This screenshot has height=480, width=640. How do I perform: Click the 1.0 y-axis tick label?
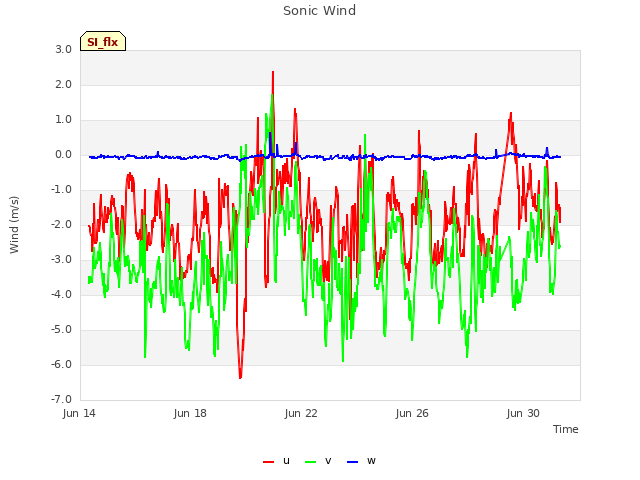tap(64, 120)
